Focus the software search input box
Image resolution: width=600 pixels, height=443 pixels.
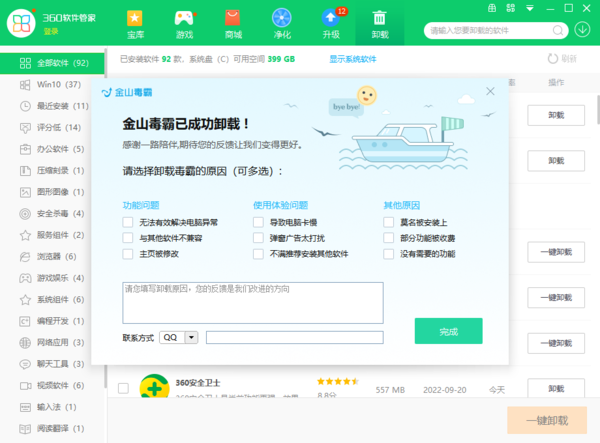tap(490, 31)
